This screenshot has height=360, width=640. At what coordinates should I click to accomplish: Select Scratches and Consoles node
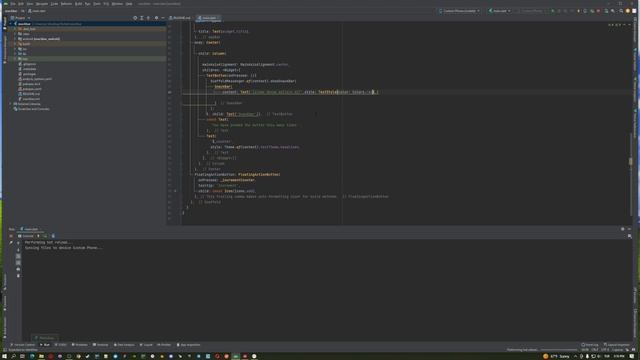point(32,109)
